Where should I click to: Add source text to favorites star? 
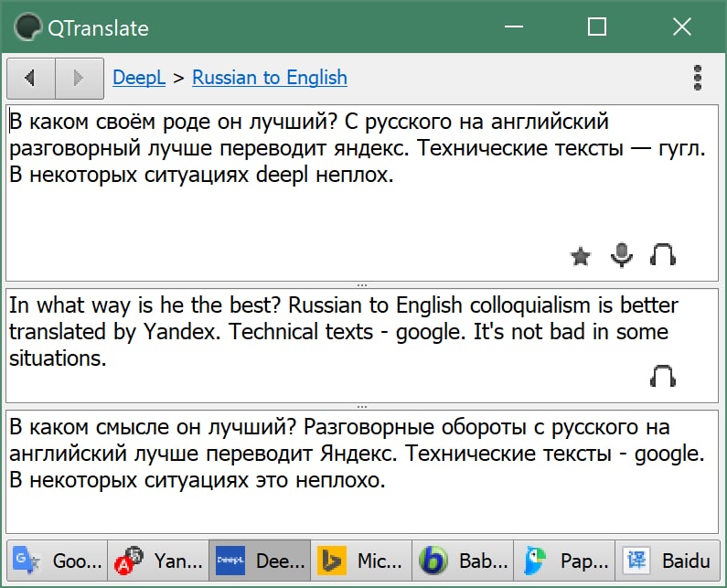click(581, 256)
